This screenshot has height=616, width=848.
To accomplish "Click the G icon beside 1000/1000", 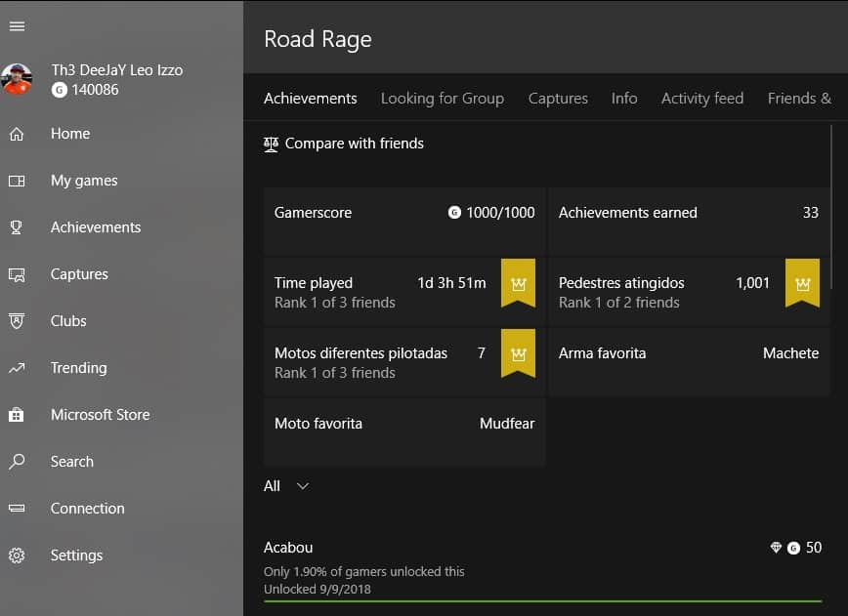I will (454, 213).
